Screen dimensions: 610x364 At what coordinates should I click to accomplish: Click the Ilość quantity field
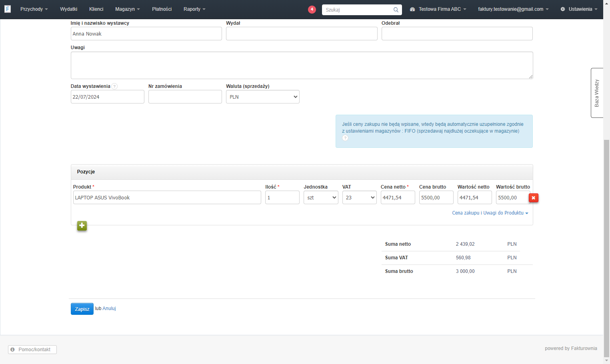point(282,197)
